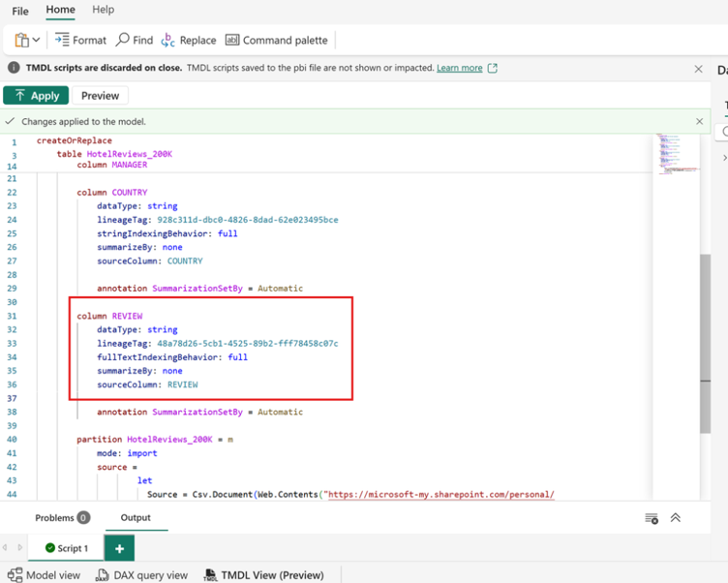Switch to Model view
Screen dimensions: 728x583
(x=44, y=575)
